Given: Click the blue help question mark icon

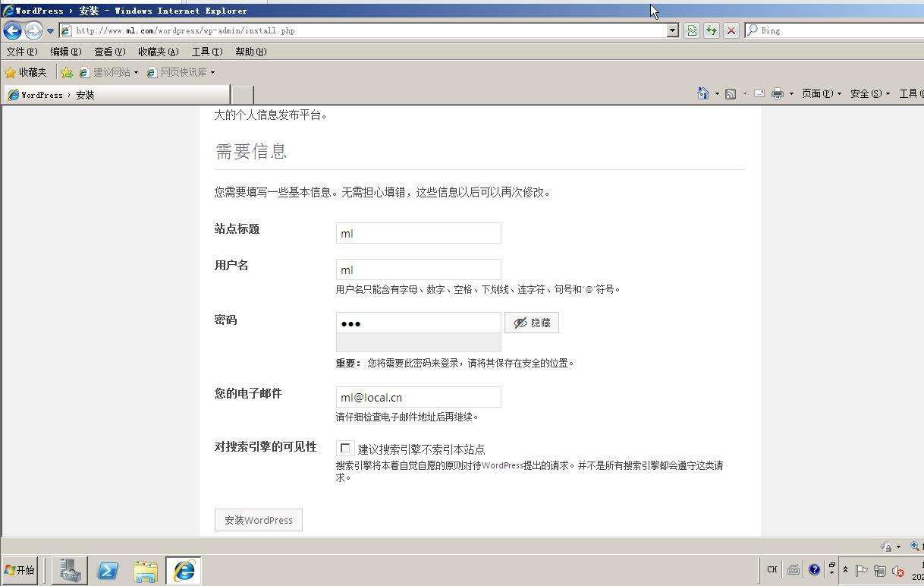Looking at the screenshot, I should [x=814, y=569].
